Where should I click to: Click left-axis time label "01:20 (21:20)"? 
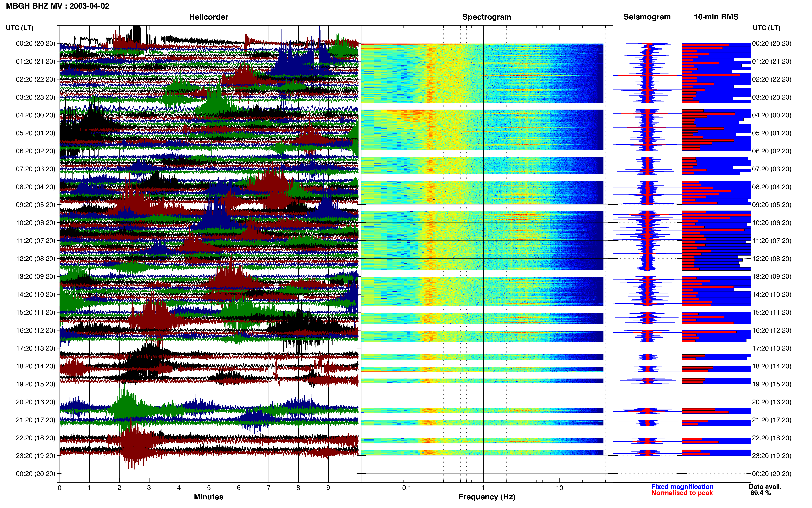tap(36, 61)
